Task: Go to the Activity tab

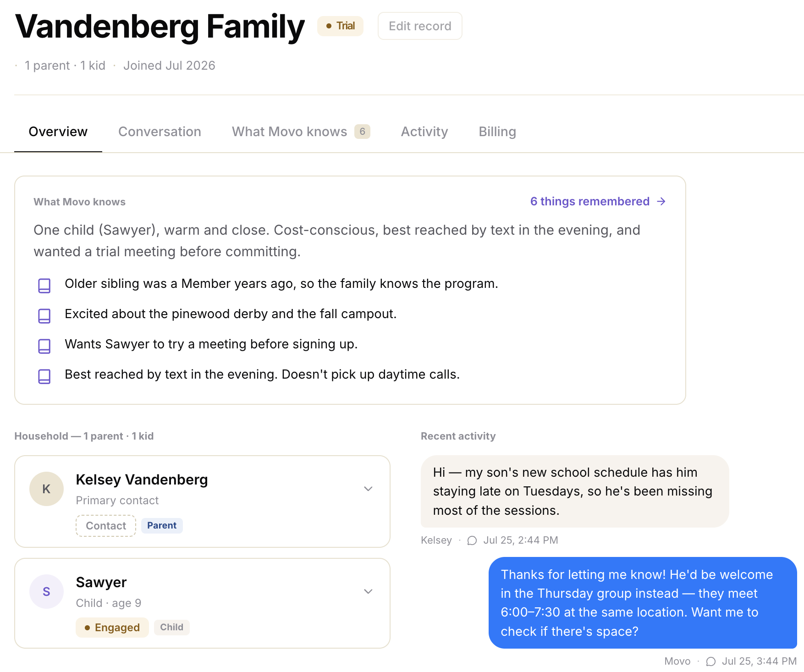Action: click(424, 132)
